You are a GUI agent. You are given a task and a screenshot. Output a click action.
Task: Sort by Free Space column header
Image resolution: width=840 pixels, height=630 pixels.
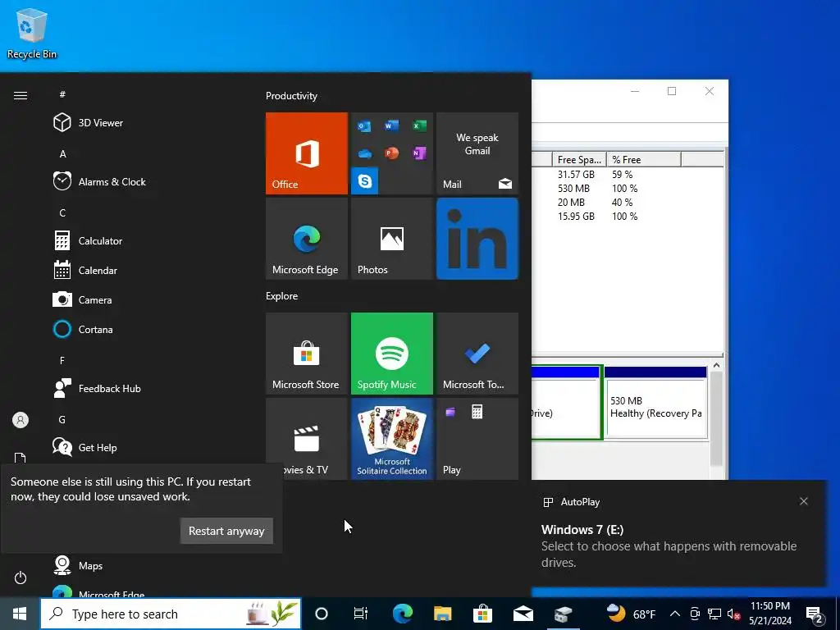[579, 160]
